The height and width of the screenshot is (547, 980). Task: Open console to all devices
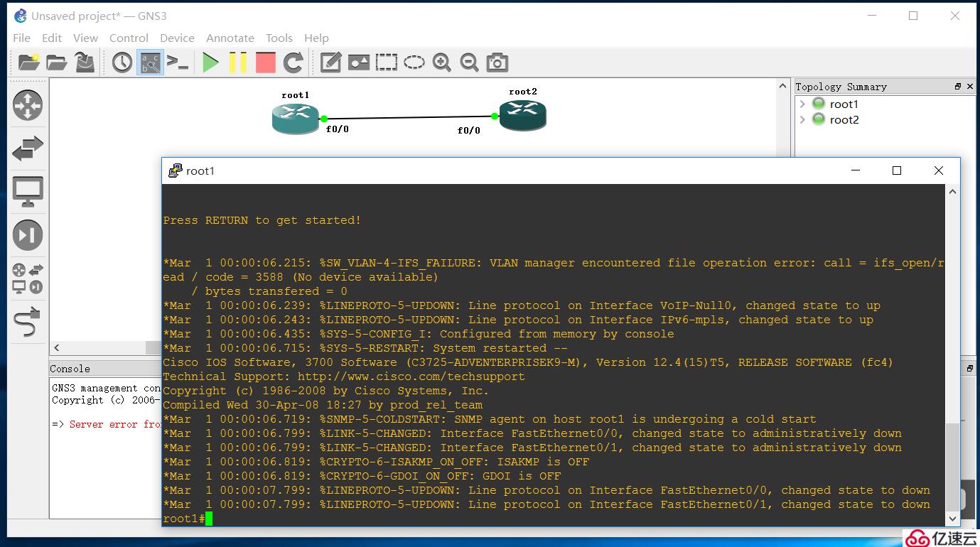click(178, 63)
